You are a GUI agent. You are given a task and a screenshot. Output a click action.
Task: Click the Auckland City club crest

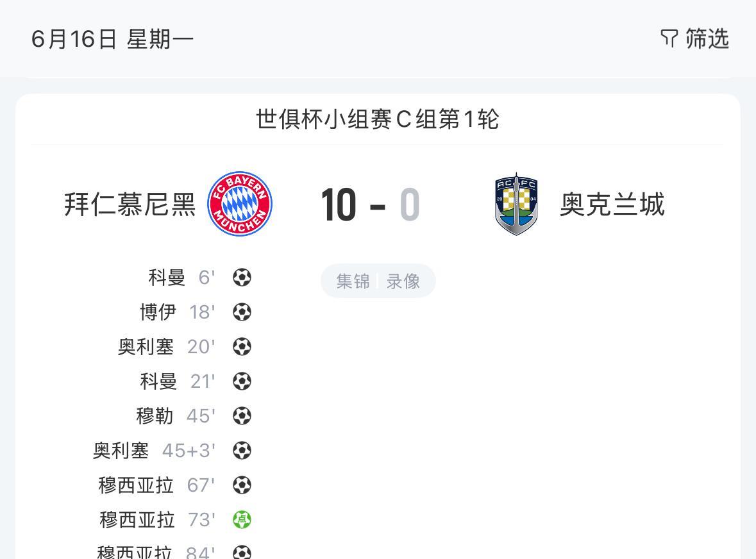click(x=516, y=204)
